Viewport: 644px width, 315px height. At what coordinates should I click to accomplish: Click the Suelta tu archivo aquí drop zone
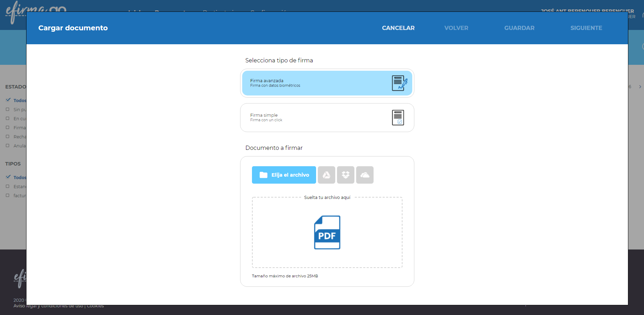(x=327, y=232)
